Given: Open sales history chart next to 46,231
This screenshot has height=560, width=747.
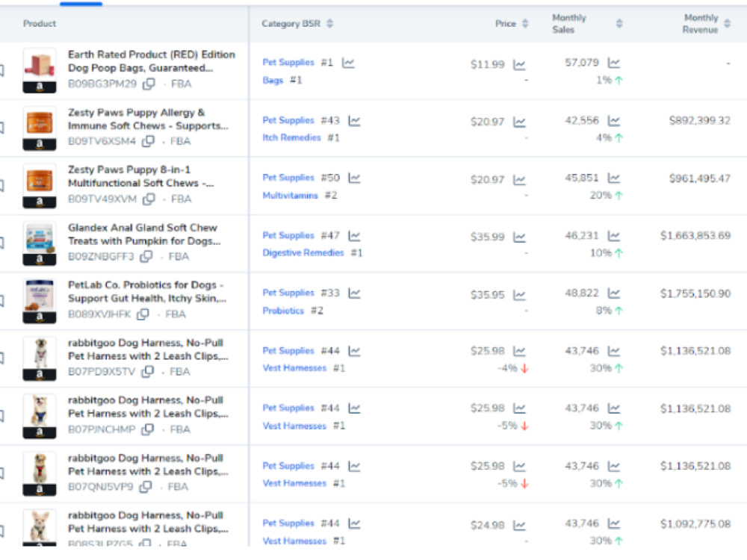Looking at the screenshot, I should [614, 236].
